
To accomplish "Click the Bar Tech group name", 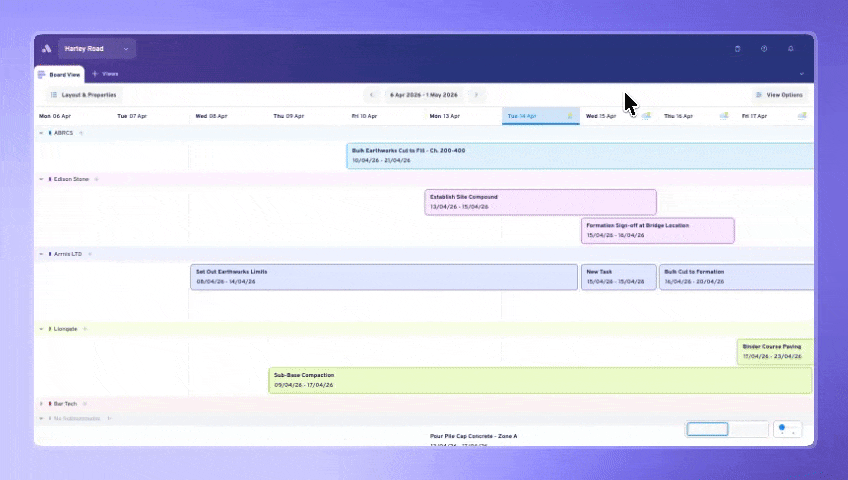I will click(65, 404).
